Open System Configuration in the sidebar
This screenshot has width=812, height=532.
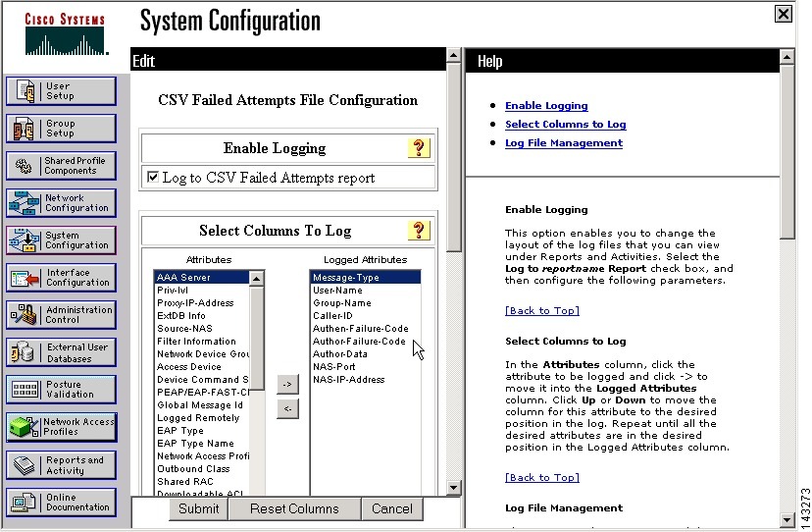click(x=61, y=240)
